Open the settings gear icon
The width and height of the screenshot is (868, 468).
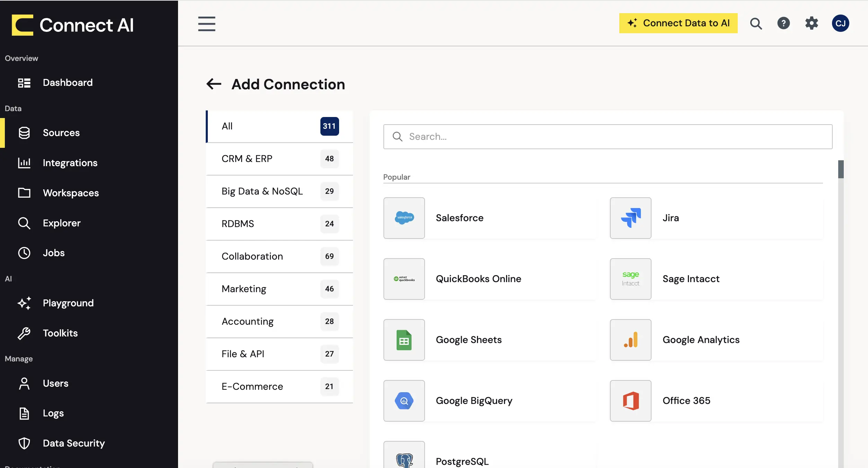(x=812, y=23)
